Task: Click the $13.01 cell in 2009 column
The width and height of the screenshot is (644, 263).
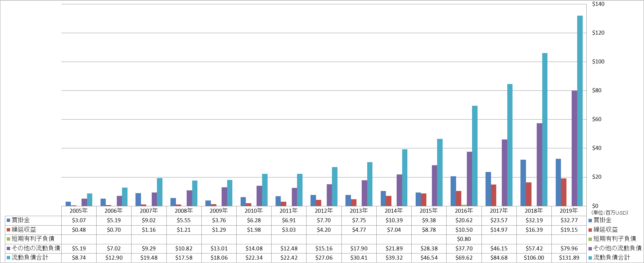Action: pyautogui.click(x=219, y=249)
